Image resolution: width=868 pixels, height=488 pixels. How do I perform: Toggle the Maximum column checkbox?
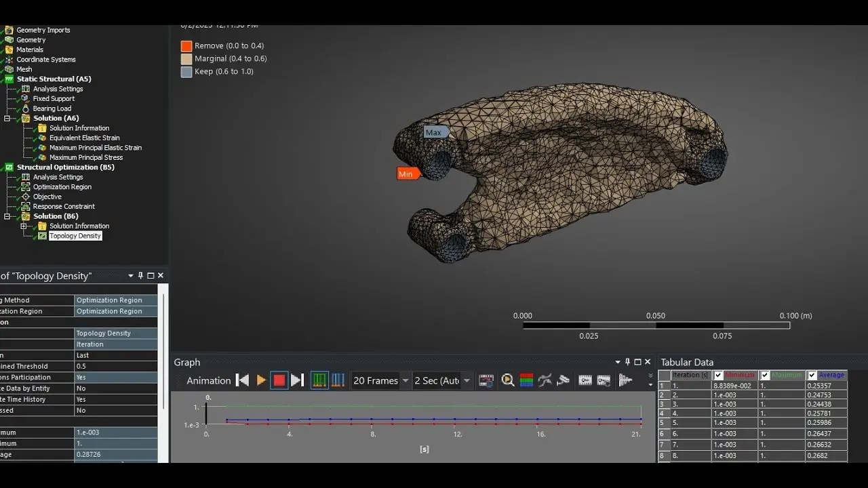765,375
